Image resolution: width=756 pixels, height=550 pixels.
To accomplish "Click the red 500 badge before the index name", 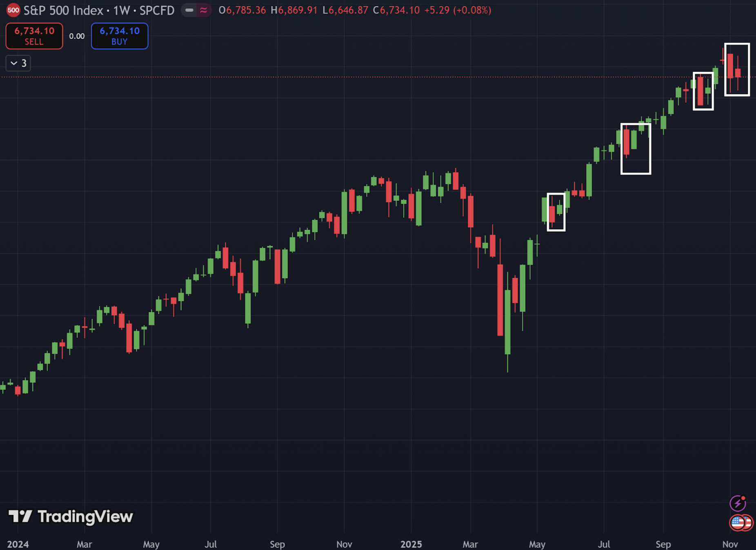I will [13, 10].
